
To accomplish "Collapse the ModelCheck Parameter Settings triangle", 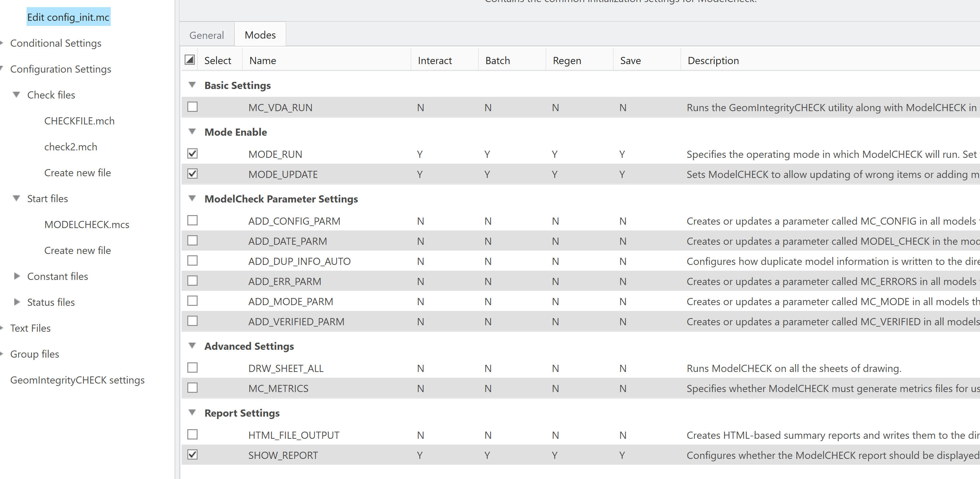I will tap(192, 198).
